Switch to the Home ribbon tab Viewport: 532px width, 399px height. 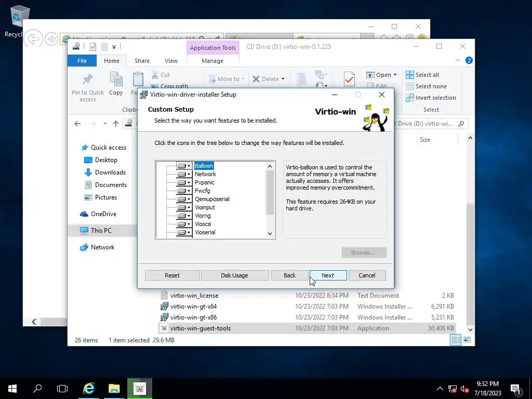point(112,61)
